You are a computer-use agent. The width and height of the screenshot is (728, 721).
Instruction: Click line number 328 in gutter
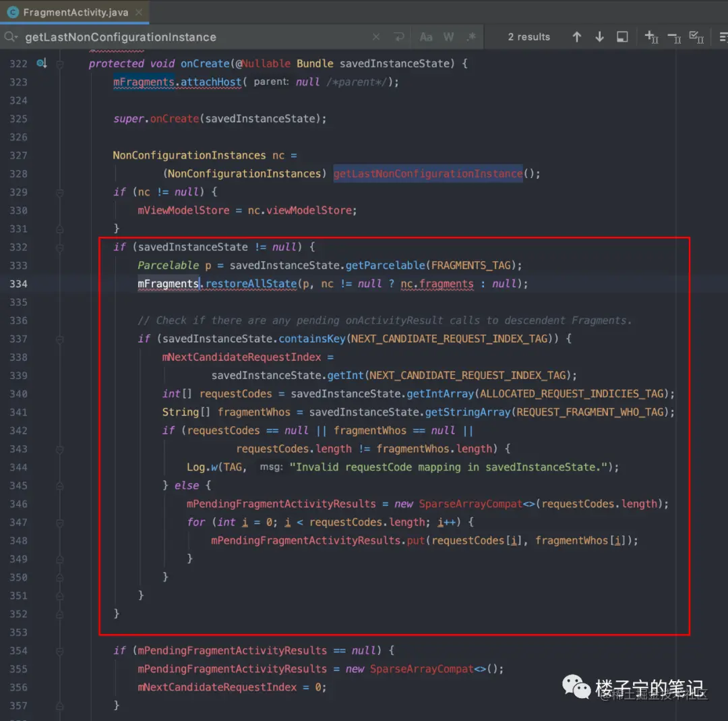click(x=19, y=174)
